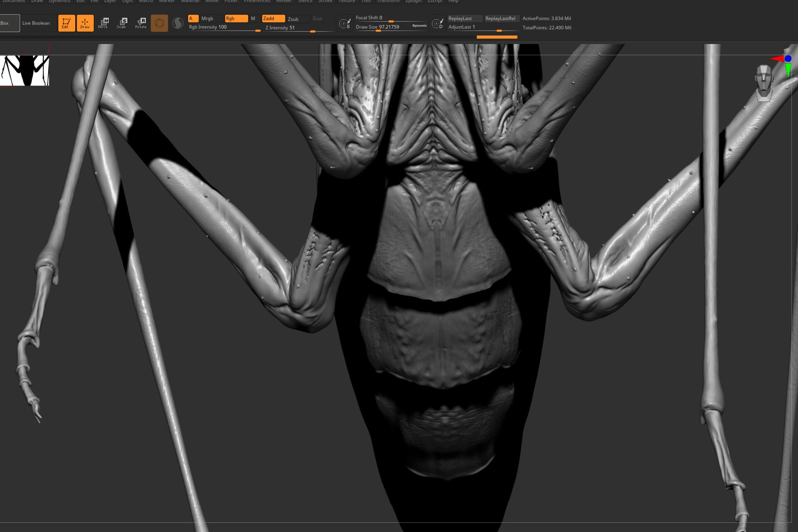Toggle the Rgb color mode
This screenshot has height=532, width=798.
point(236,18)
